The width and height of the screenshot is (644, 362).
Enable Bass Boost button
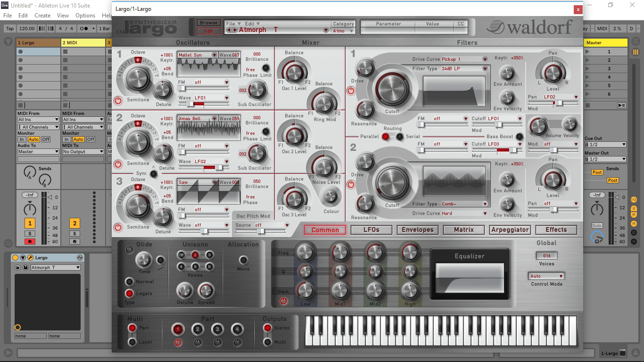pyautogui.click(x=520, y=137)
